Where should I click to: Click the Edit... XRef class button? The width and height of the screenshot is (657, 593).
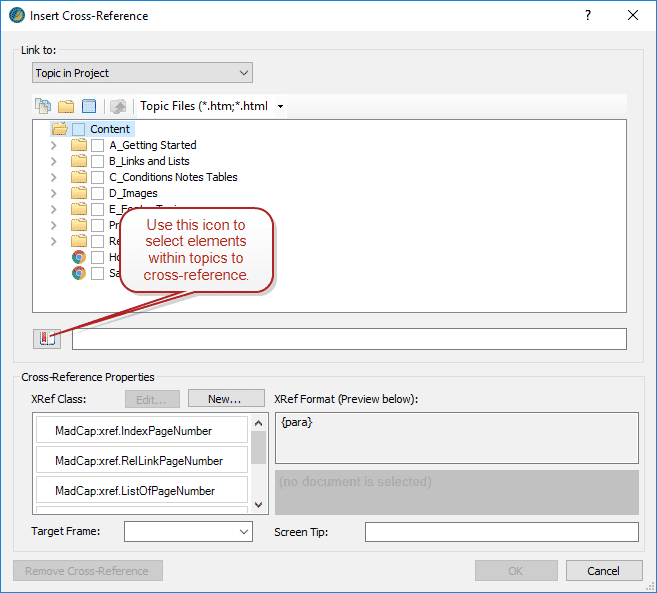point(152,399)
